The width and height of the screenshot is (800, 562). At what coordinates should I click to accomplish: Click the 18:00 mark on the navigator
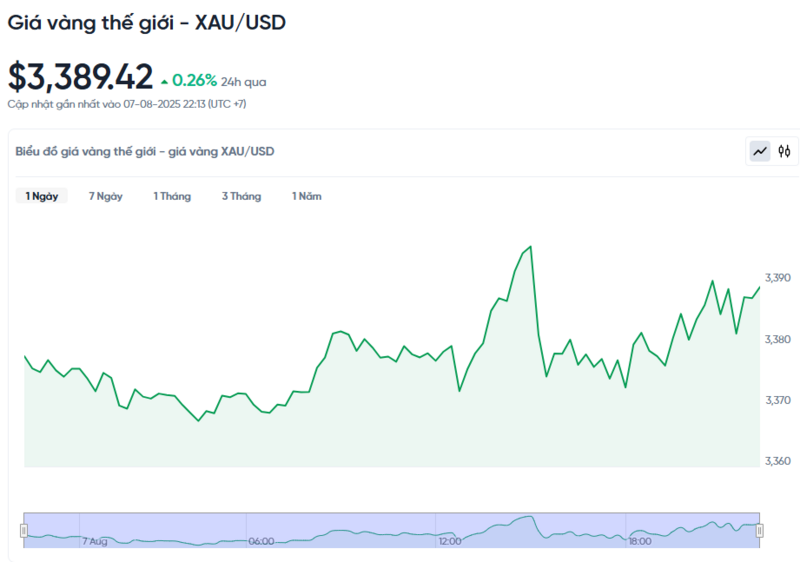[640, 541]
